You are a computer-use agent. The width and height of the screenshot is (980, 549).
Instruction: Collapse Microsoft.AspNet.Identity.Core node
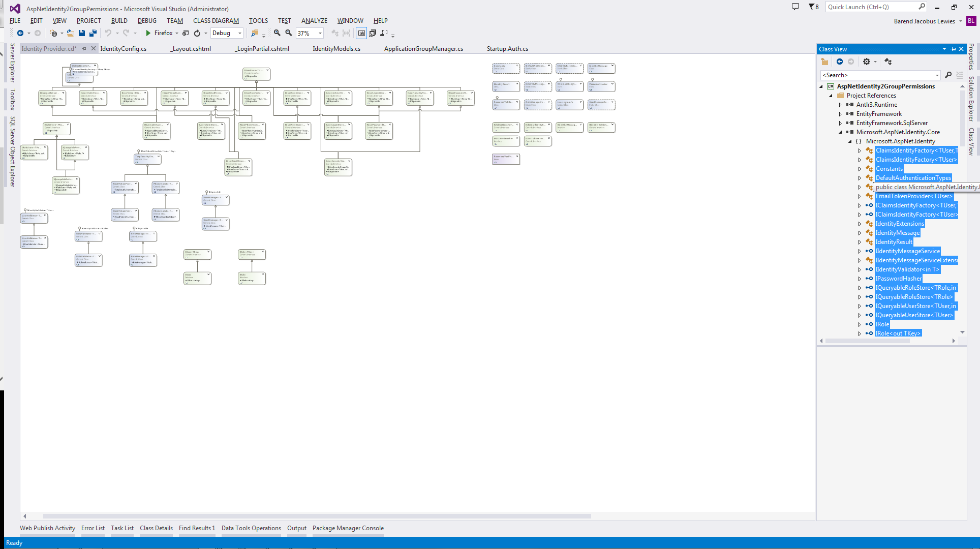[840, 132]
